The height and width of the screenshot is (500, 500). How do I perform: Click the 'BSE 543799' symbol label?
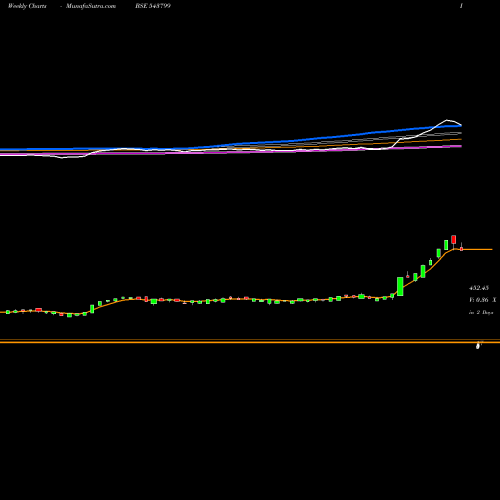[x=153, y=6]
